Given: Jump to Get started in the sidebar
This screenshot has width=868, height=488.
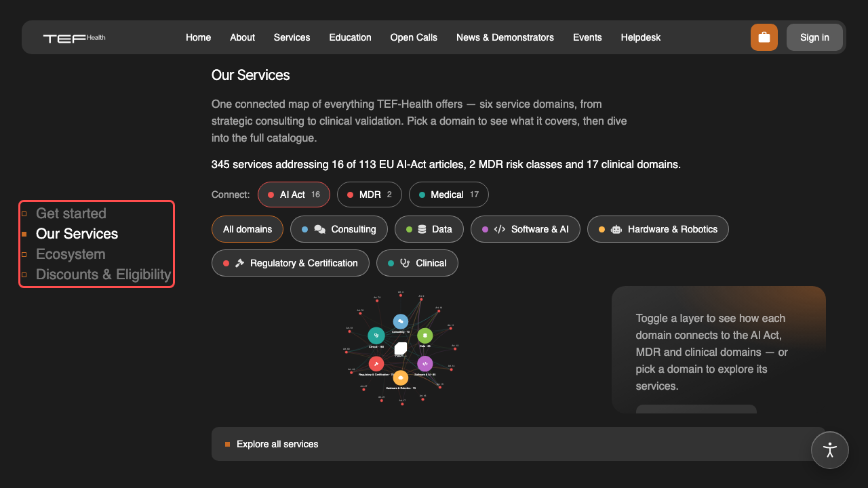Looking at the screenshot, I should coord(71,213).
